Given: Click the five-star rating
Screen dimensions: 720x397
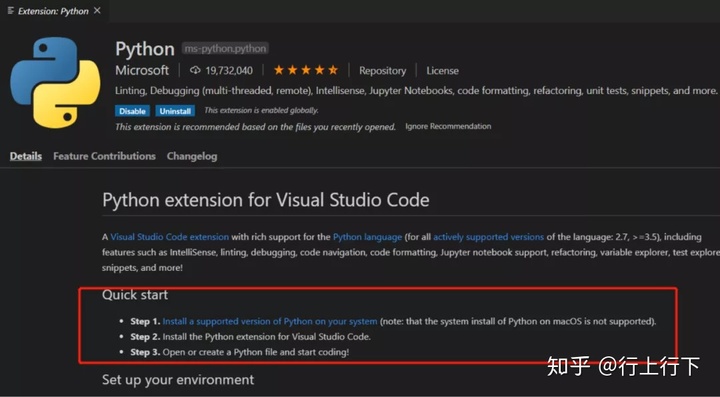Looking at the screenshot, I should click(x=306, y=70).
